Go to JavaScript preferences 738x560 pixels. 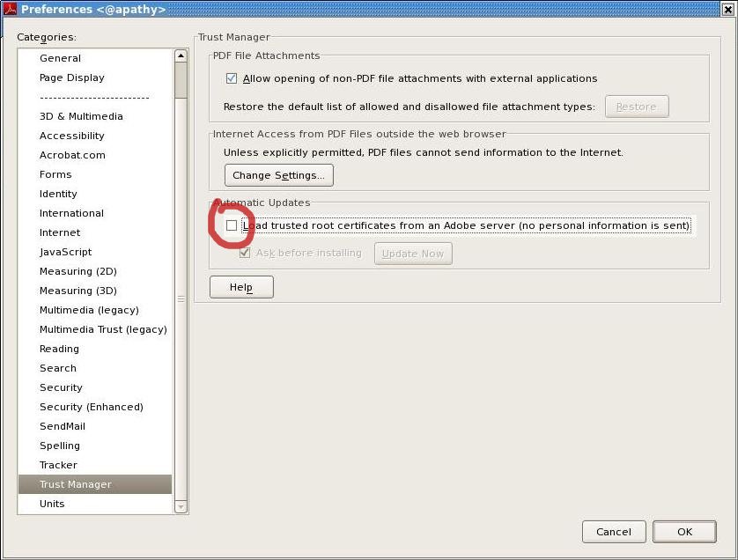point(65,252)
